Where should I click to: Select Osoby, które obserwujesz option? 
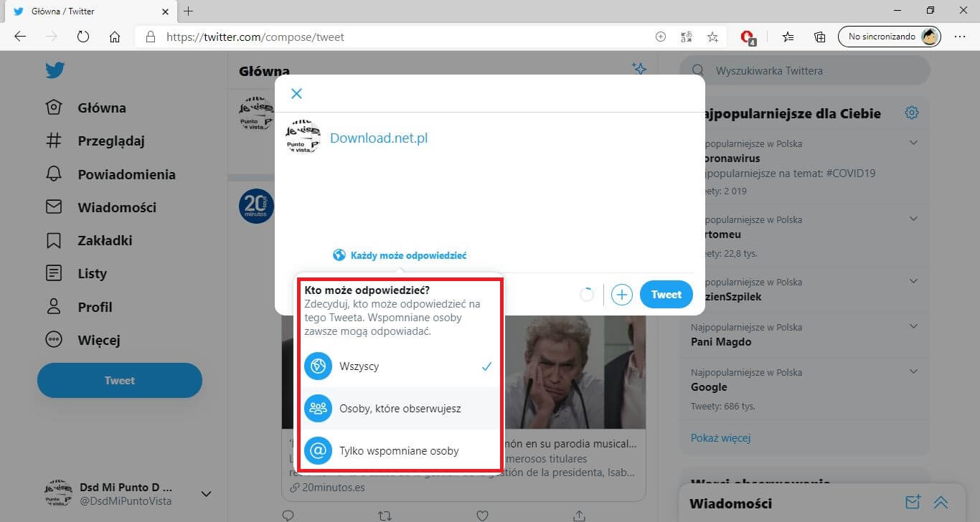[400, 409]
